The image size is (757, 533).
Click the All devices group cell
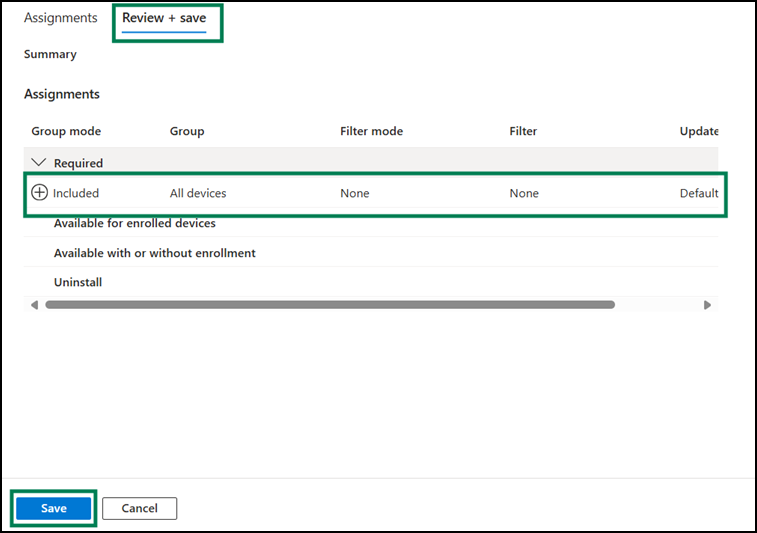coord(198,193)
